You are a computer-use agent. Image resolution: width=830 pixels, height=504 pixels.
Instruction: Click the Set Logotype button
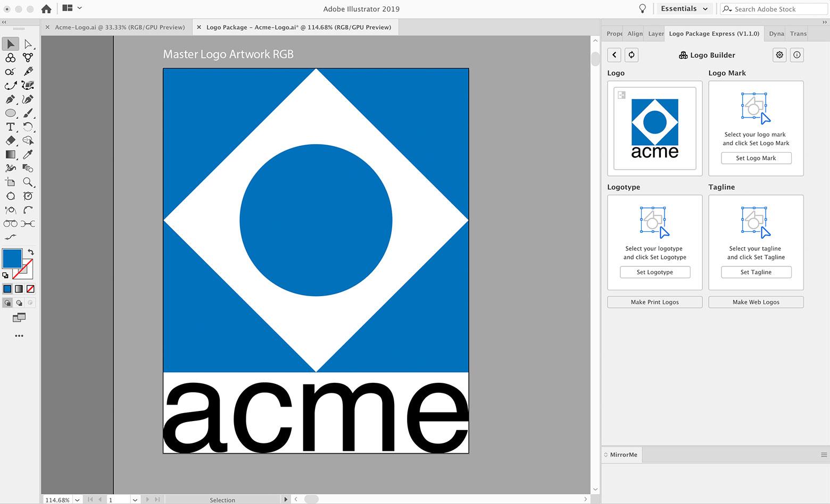(655, 272)
